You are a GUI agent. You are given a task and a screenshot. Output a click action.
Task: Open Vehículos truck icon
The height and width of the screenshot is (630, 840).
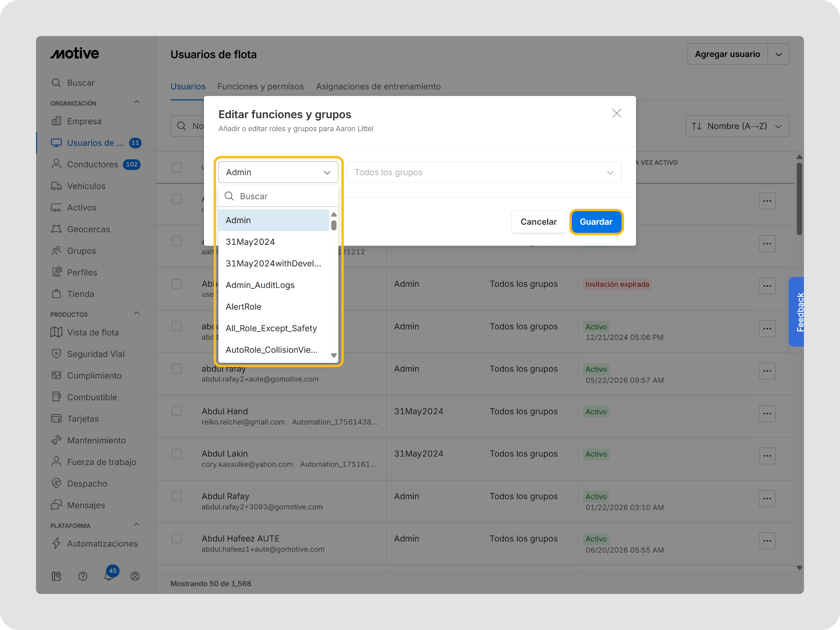pyautogui.click(x=56, y=186)
